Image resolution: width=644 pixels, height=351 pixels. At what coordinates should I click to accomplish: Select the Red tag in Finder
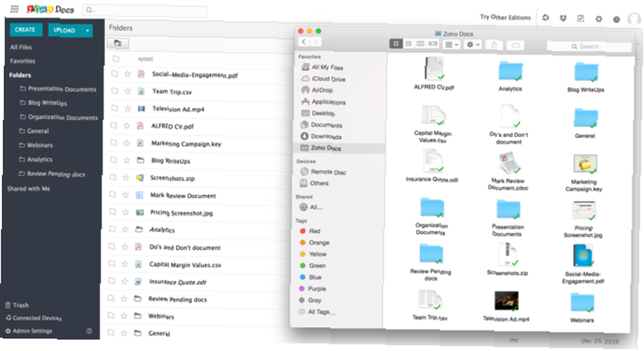coord(310,231)
